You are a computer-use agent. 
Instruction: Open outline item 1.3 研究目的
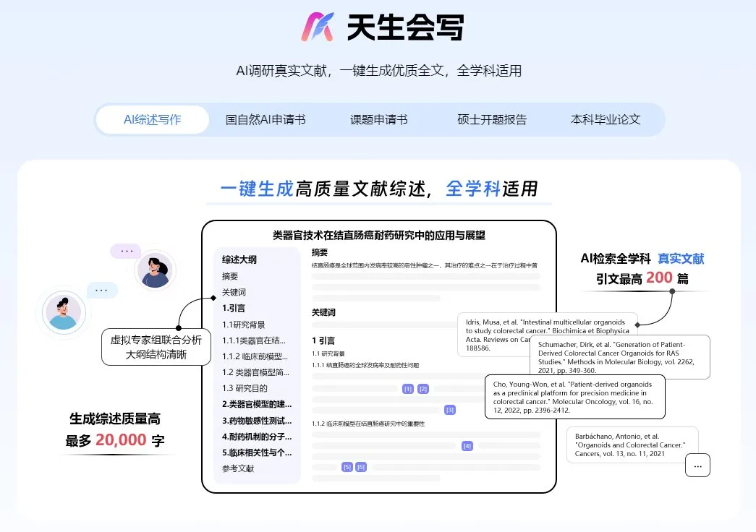pyautogui.click(x=245, y=388)
